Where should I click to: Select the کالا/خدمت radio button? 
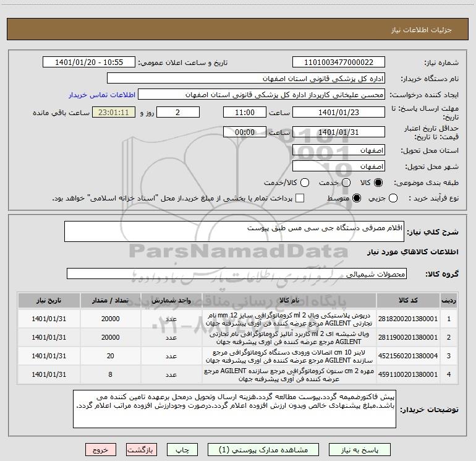(305, 183)
